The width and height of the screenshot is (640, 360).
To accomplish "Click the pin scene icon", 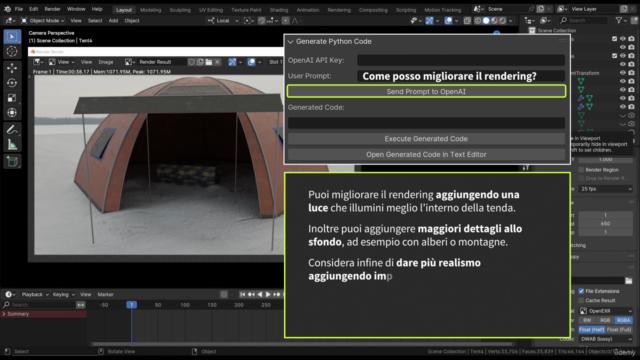I will pos(531,9).
